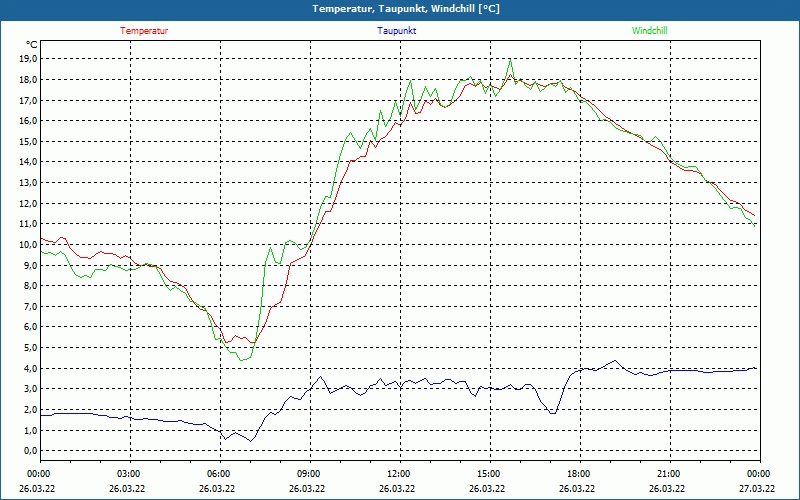Click the red Temperatur legend label
Screen dimensions: 800x500
144,31
